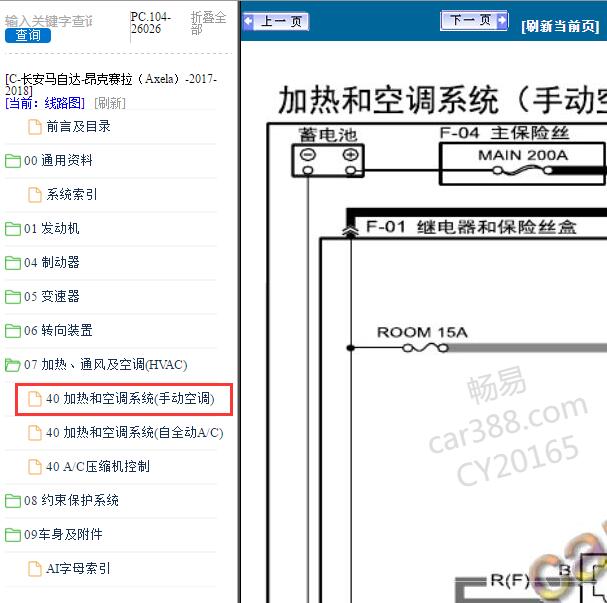This screenshot has width=607, height=603.
Task: Expand the 05 变速器 folder
Action: [51, 297]
